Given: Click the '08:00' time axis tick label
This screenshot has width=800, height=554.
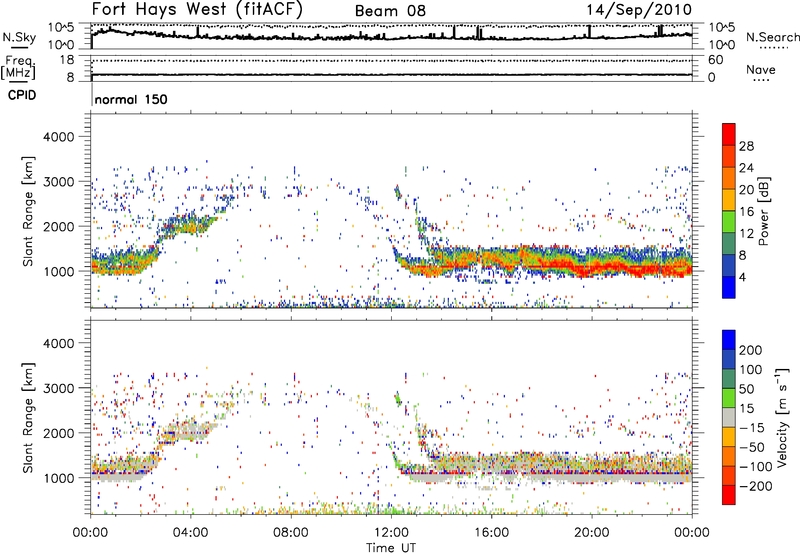Looking at the screenshot, I should point(290,533).
